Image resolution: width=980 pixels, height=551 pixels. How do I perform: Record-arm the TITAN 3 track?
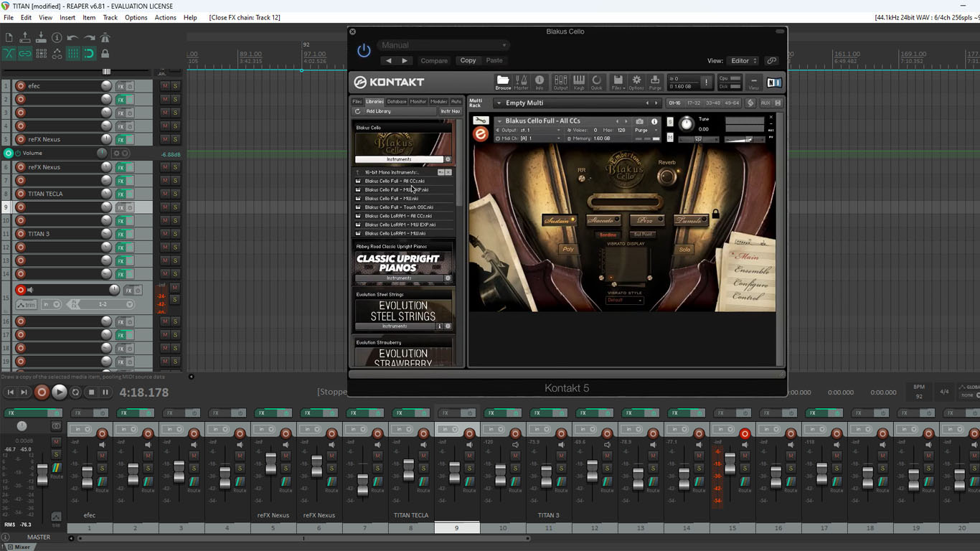tap(20, 234)
